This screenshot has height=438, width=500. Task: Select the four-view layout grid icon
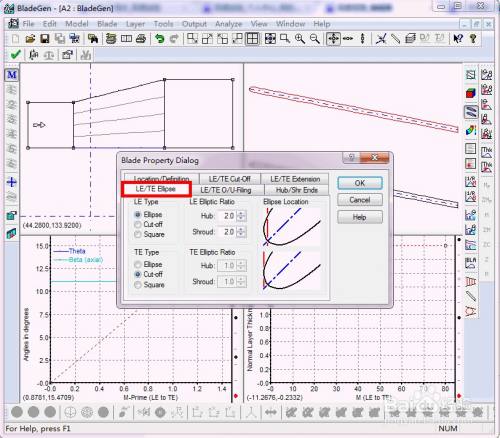(252, 39)
